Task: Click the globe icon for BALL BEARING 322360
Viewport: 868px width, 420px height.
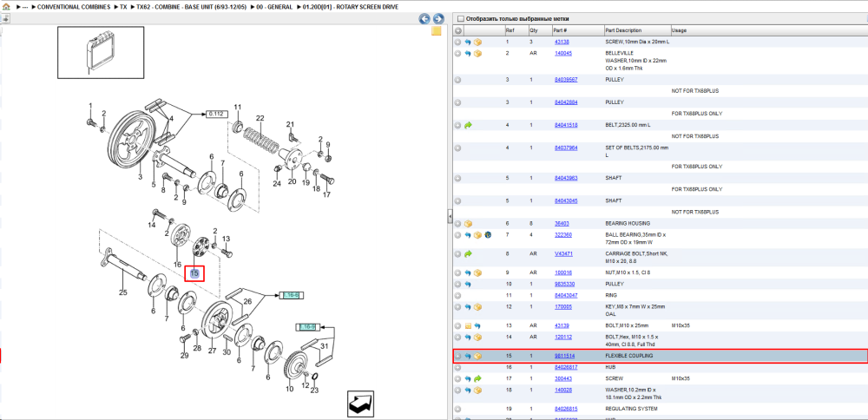Action: (x=488, y=235)
